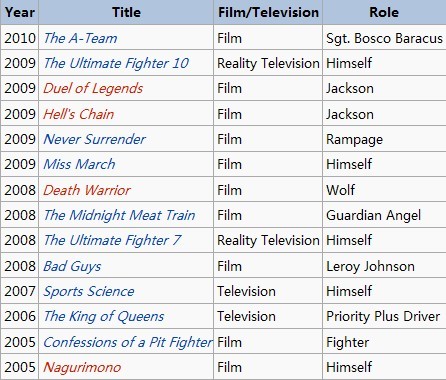The image size is (446, 380).
Task: Click the Sports Science link
Action: 89,291
